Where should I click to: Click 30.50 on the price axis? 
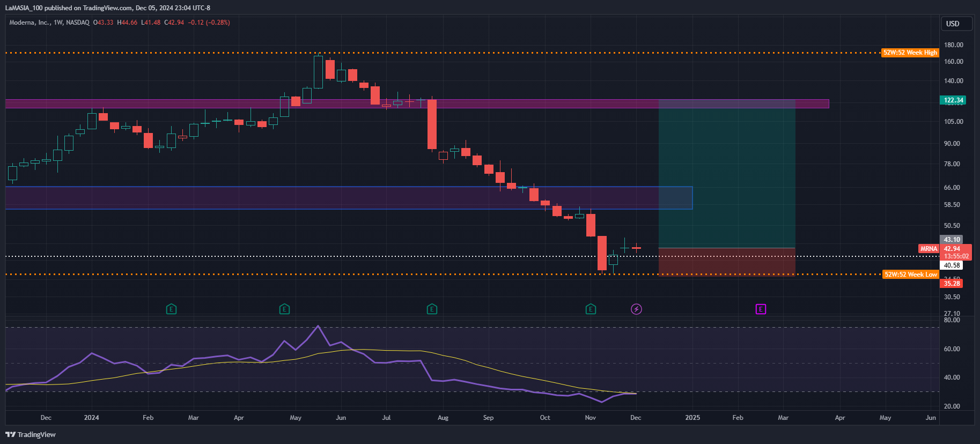pyautogui.click(x=952, y=297)
